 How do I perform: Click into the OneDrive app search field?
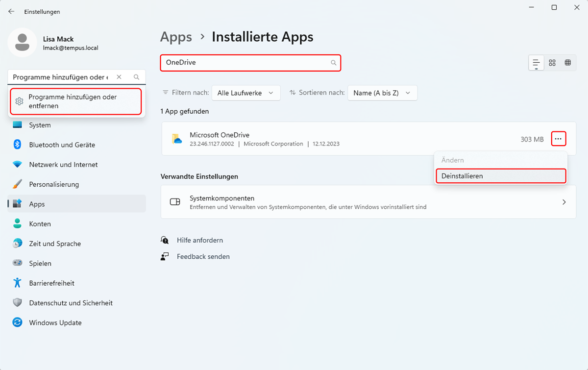250,63
